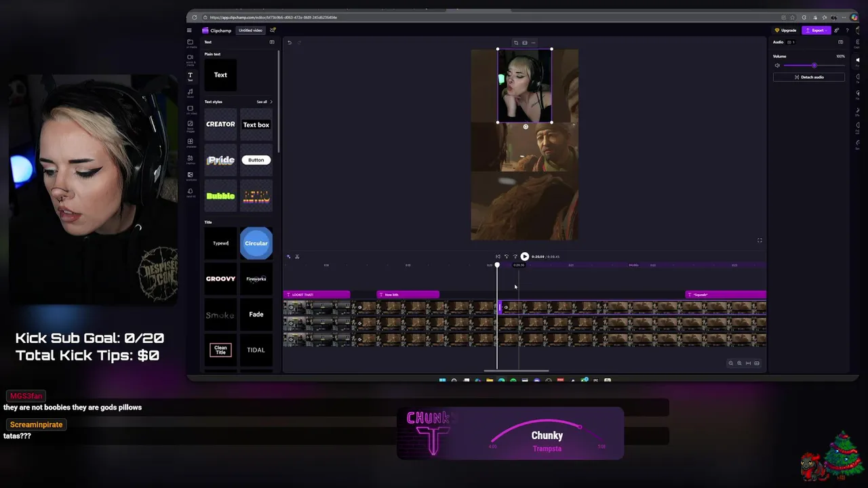Open Your media sidebar tab

191,43
